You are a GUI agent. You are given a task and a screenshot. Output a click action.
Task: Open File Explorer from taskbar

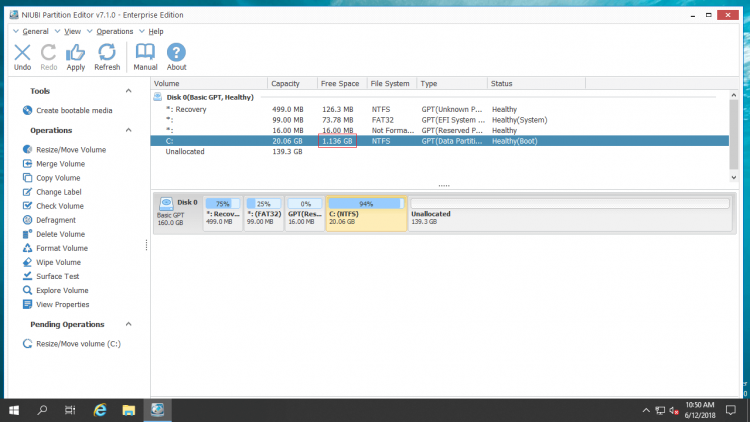click(x=128, y=410)
